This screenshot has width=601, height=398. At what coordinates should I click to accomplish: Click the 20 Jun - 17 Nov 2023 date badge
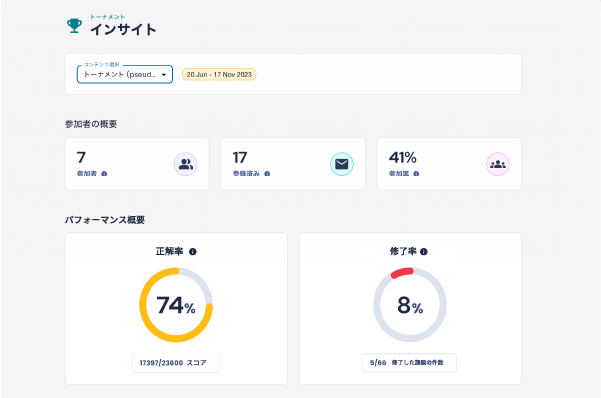point(219,74)
